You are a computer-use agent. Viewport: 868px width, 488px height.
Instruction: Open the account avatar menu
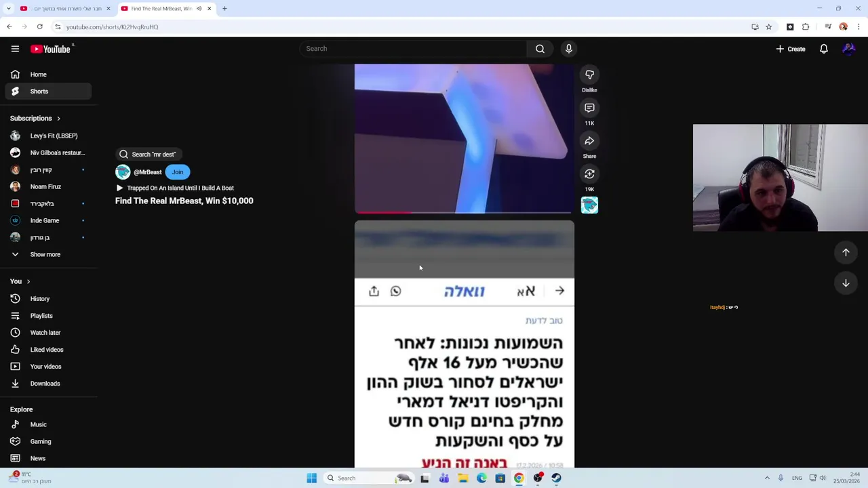point(848,49)
